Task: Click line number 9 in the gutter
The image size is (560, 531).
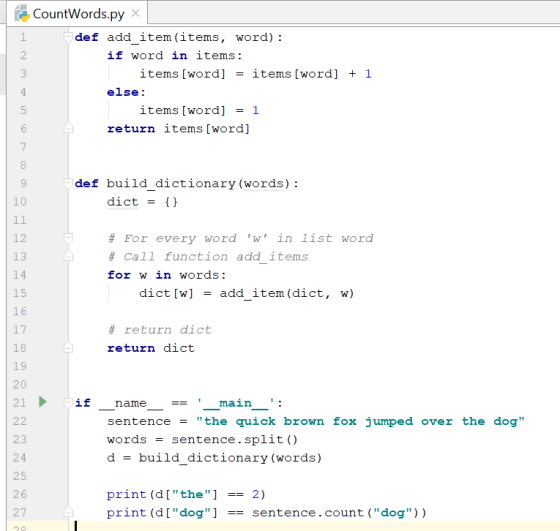Action: [23, 184]
